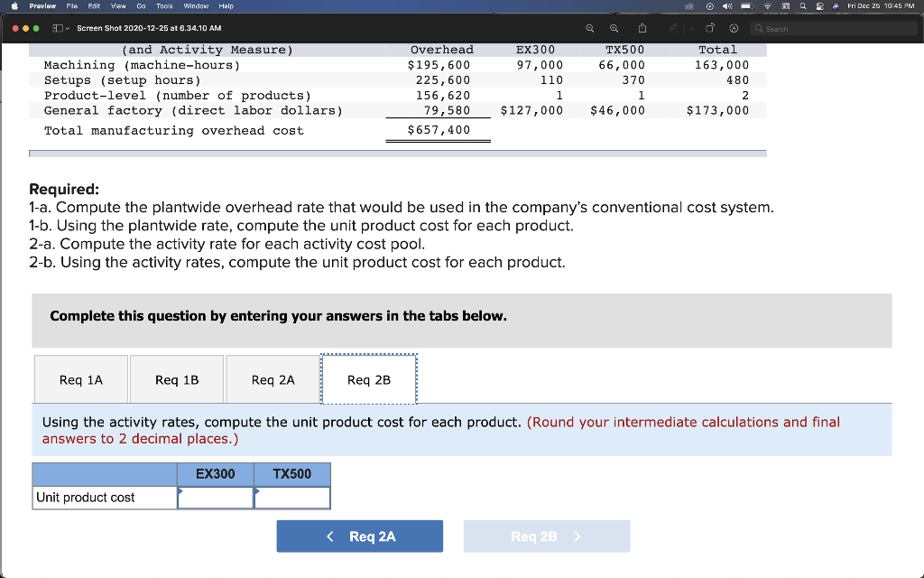The width and height of the screenshot is (924, 578).
Task: Switch to the Req 1A tab
Action: pyautogui.click(x=80, y=379)
